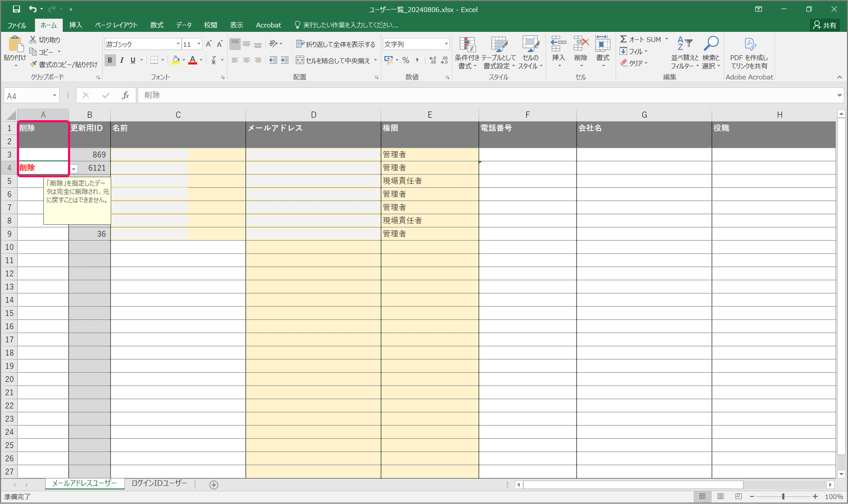Open the font name dropdown
Viewport: 848px width, 504px height.
pyautogui.click(x=178, y=44)
